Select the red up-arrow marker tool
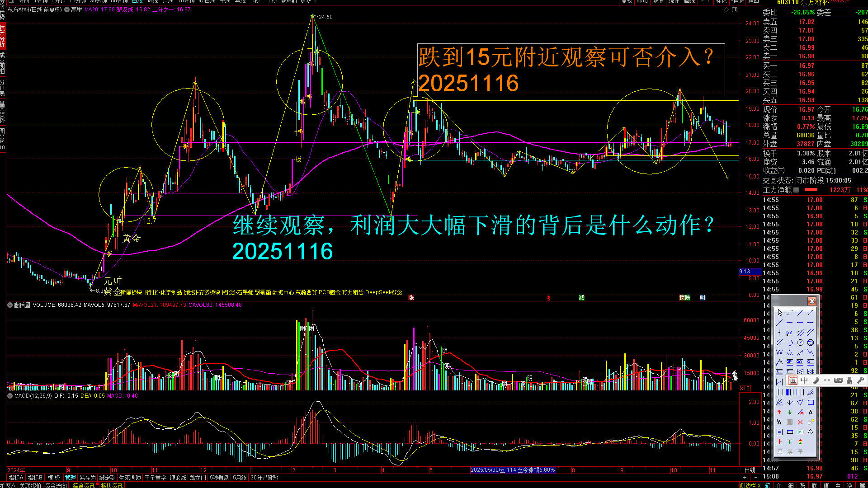The image size is (868, 488). tap(779, 412)
